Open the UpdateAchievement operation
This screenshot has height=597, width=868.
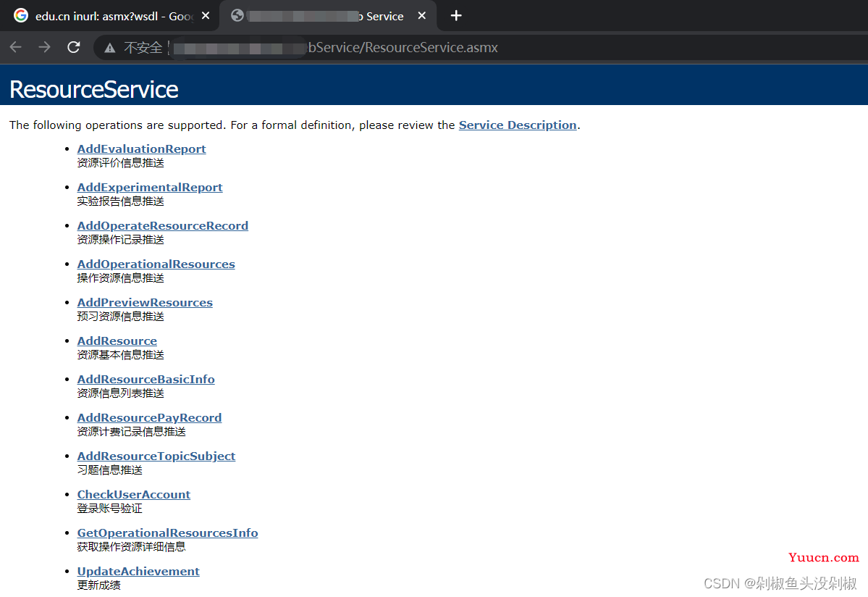pos(138,572)
